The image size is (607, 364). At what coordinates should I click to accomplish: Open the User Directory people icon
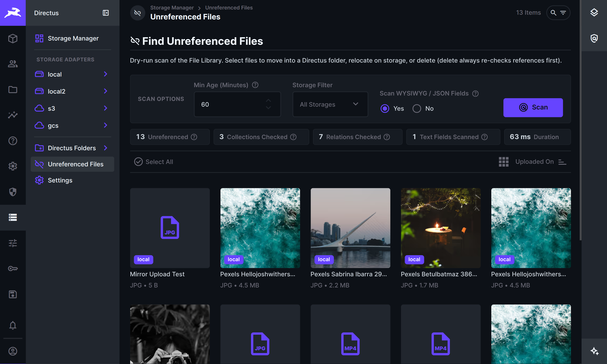[x=13, y=64]
